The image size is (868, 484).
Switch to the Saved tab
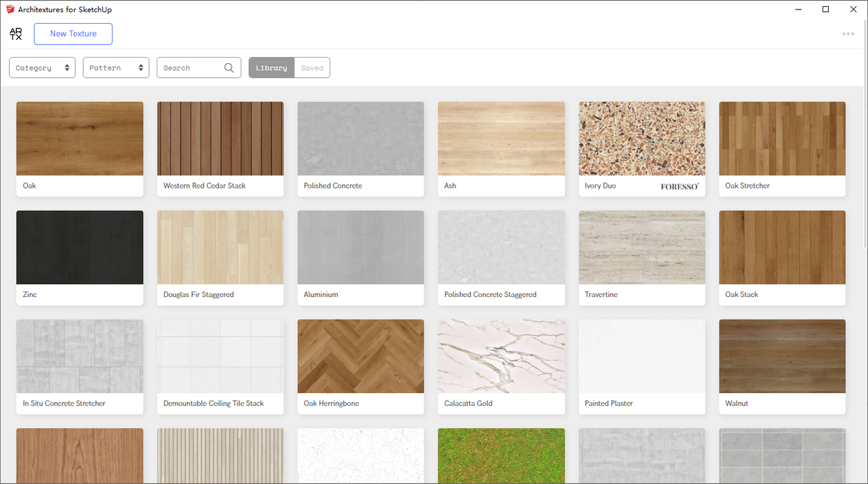tap(312, 68)
